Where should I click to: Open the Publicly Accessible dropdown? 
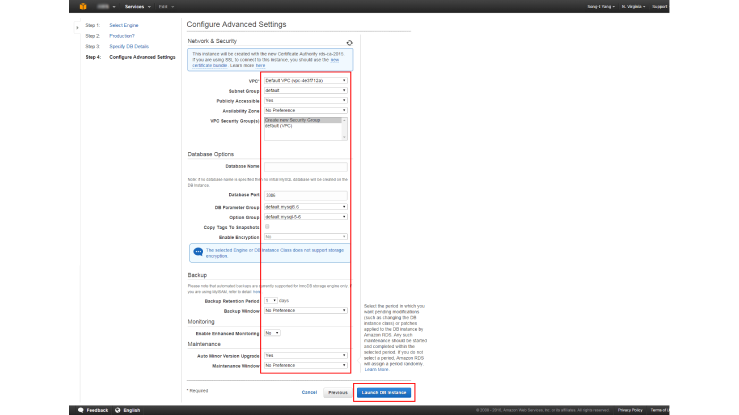[x=305, y=100]
